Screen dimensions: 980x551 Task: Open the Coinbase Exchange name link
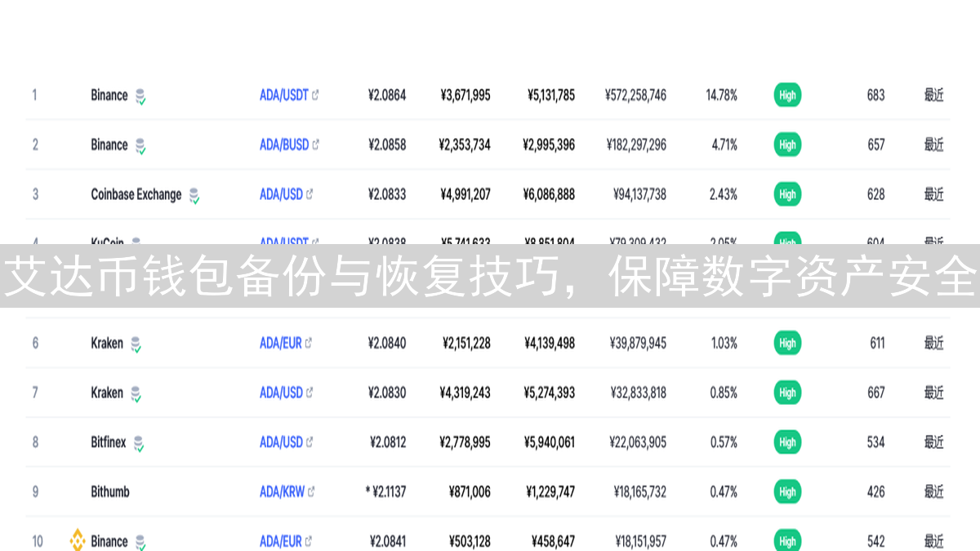(136, 194)
